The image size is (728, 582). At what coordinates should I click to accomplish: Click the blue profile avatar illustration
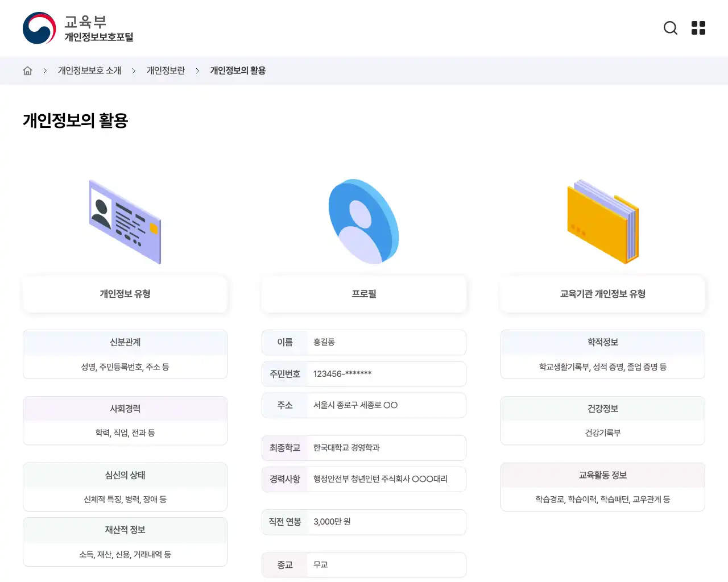click(363, 221)
